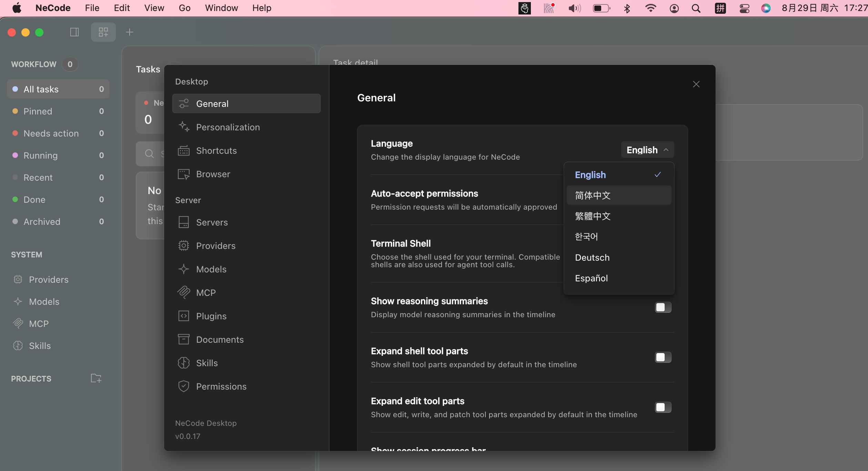The image size is (868, 471).
Task: Open Siri from the menu bar
Action: tap(766, 8)
